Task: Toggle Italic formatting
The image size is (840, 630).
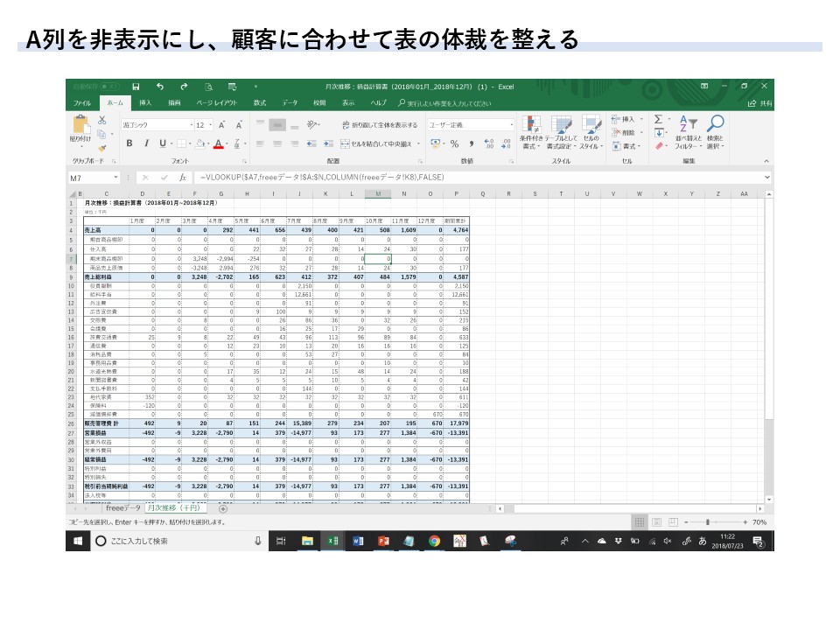Action: point(146,143)
